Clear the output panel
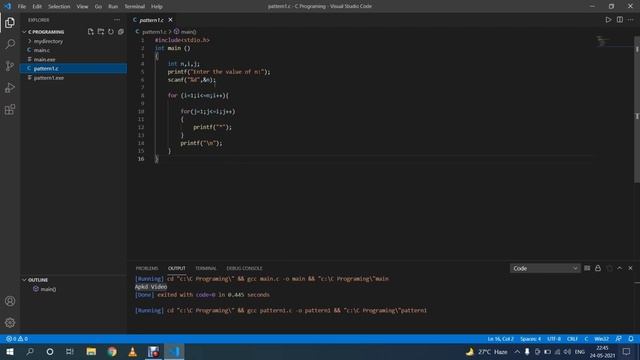640x360 pixels. (587, 268)
